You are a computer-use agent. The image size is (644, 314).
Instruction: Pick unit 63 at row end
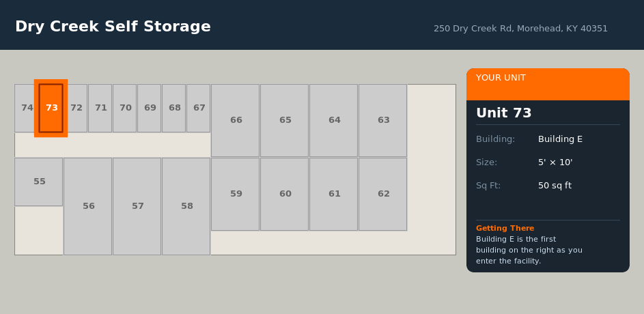[x=383, y=120]
